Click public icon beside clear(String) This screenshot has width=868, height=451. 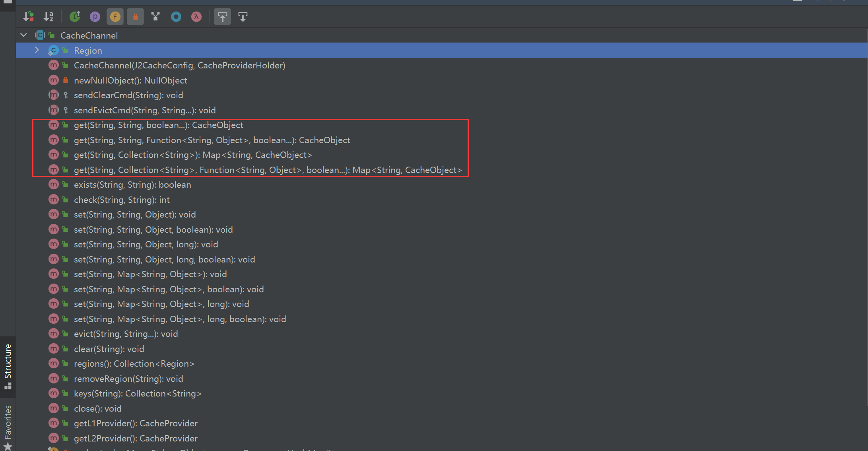point(66,349)
